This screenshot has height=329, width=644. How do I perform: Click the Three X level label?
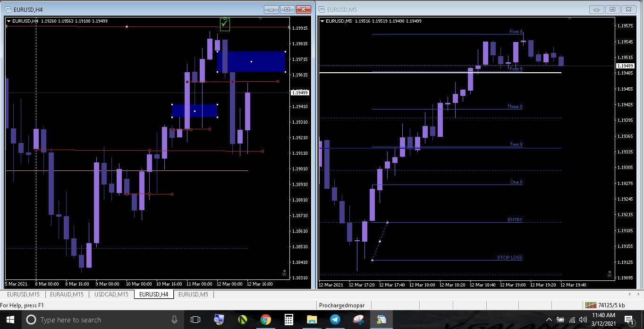(x=515, y=107)
